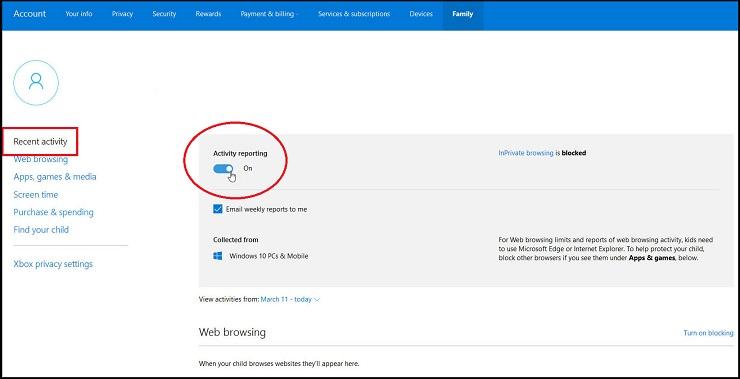Select Recent activity in the sidebar
Screen dimensions: 740x379
(40, 142)
